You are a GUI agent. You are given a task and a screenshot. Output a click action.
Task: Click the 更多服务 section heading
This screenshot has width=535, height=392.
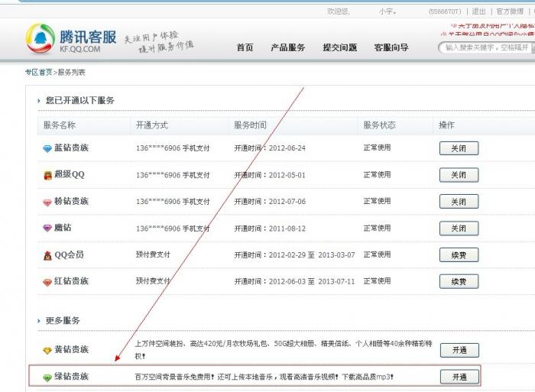tap(63, 321)
